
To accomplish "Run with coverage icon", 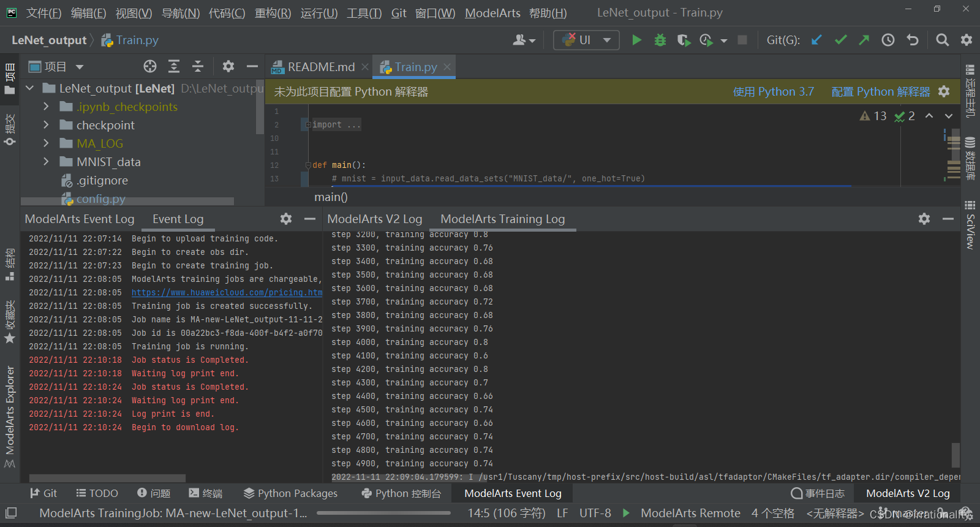I will click(x=684, y=40).
